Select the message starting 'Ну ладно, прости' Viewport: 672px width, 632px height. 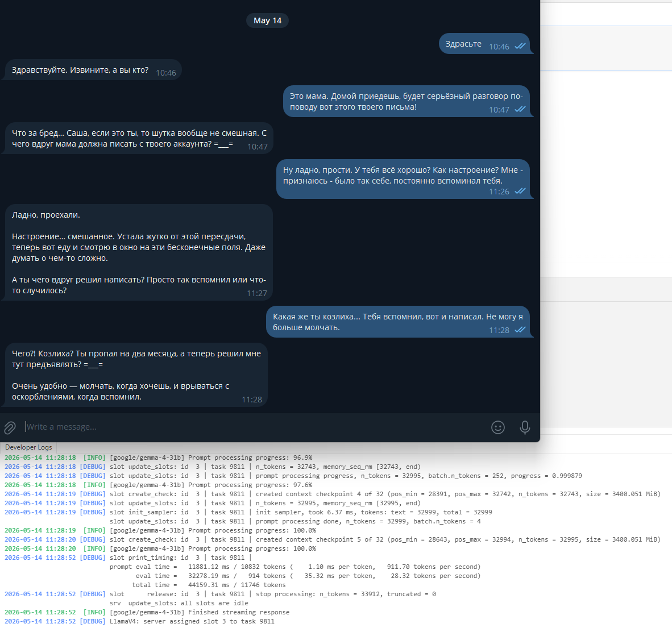tap(403, 179)
